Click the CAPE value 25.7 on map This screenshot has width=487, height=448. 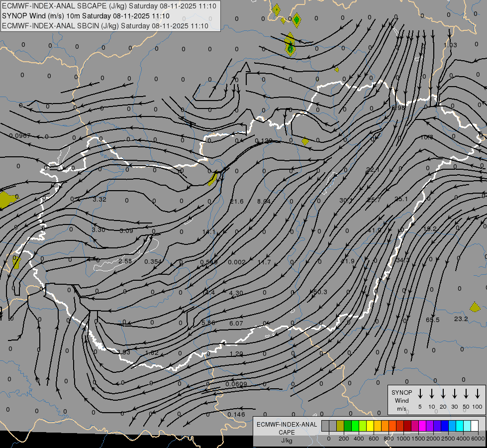374,200
